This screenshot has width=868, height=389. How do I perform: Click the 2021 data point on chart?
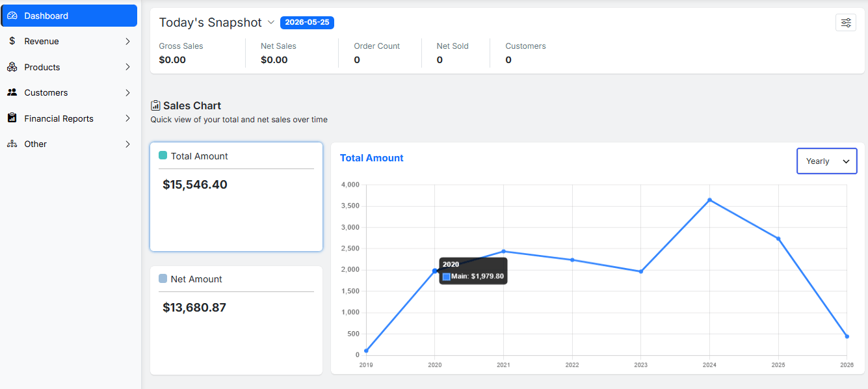click(x=503, y=251)
